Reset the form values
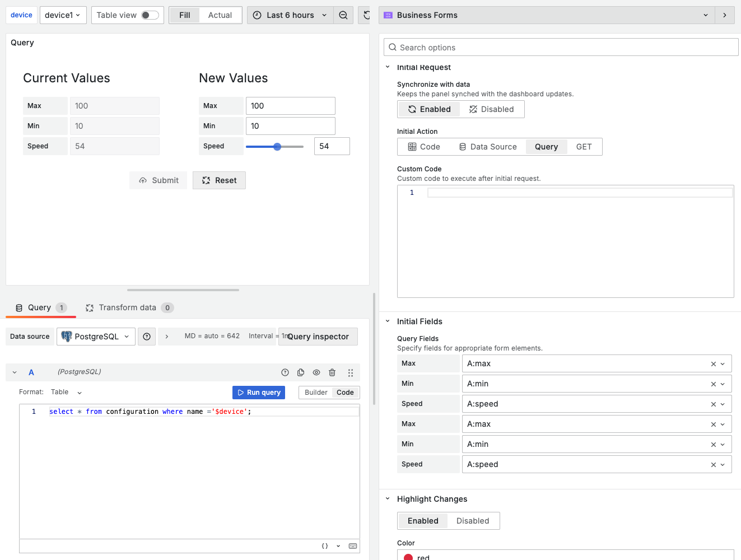The height and width of the screenshot is (560, 741). (219, 180)
